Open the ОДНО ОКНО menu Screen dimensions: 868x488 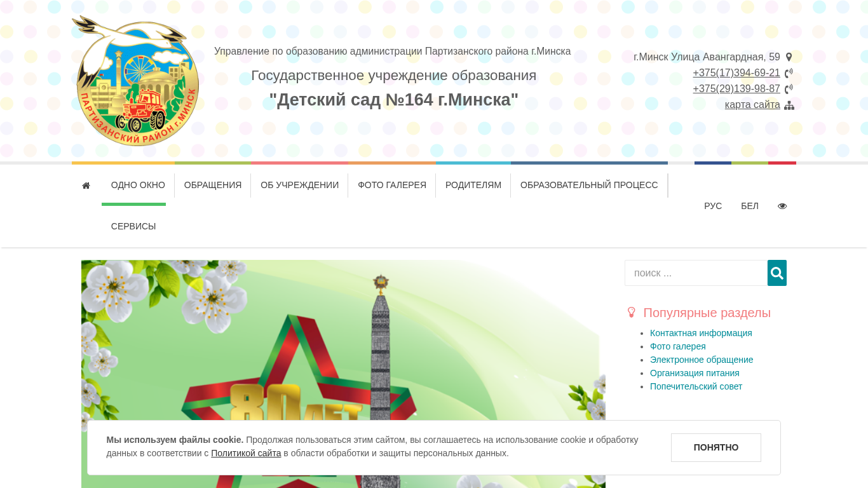(x=138, y=185)
